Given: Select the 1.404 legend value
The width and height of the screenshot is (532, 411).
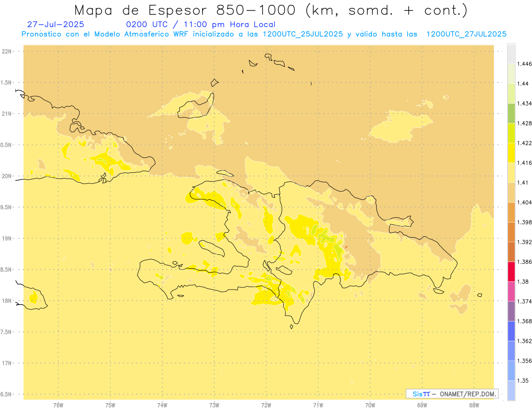Looking at the screenshot, I should tap(524, 203).
